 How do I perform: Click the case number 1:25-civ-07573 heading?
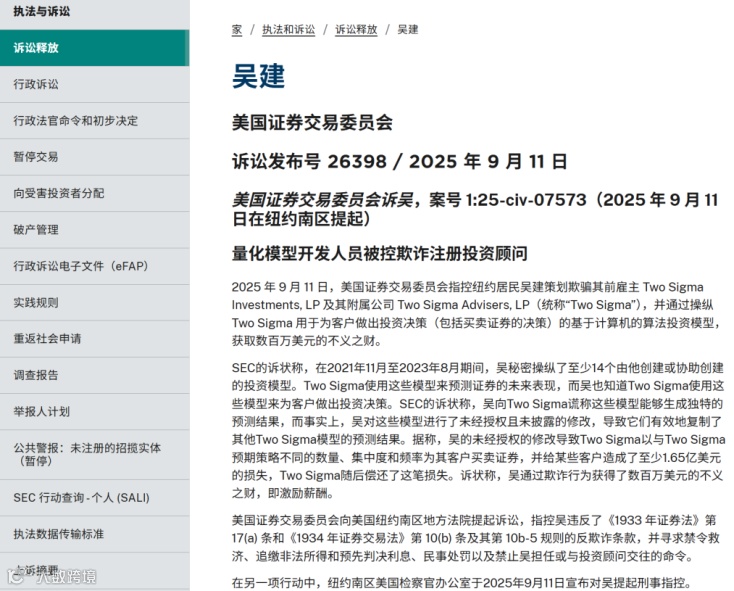tap(475, 209)
